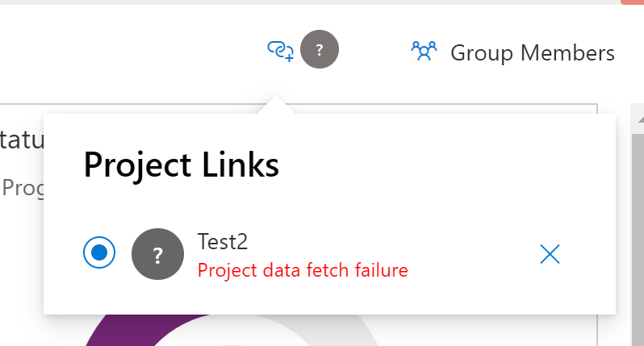Click the Test2 question mark avatar
Viewport: 644px width, 346px height.
pos(158,254)
